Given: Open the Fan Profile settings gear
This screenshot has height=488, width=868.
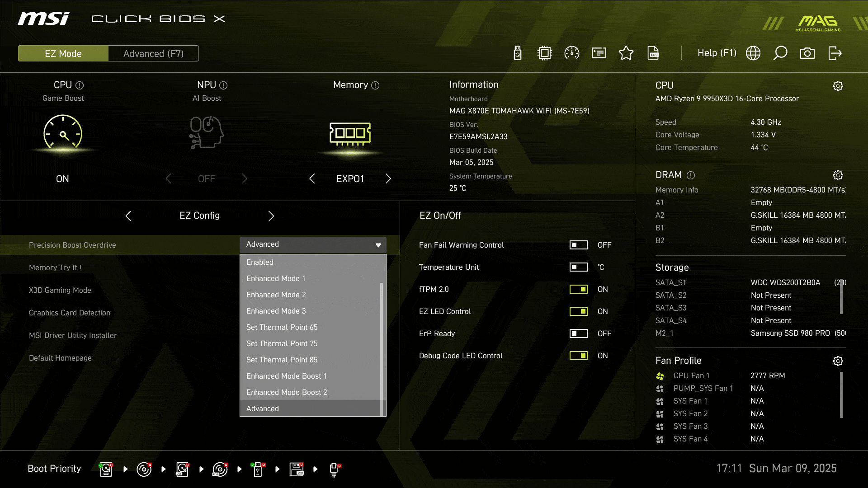Looking at the screenshot, I should (838, 361).
